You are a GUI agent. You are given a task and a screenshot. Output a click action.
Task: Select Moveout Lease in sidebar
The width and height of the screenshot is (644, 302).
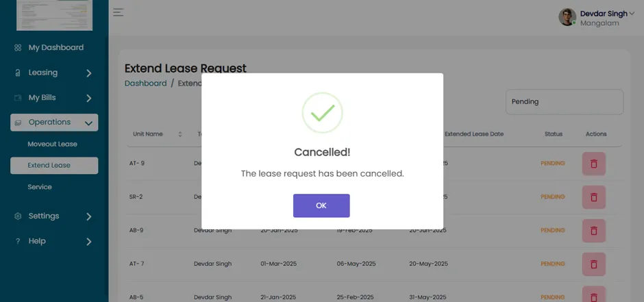(52, 144)
